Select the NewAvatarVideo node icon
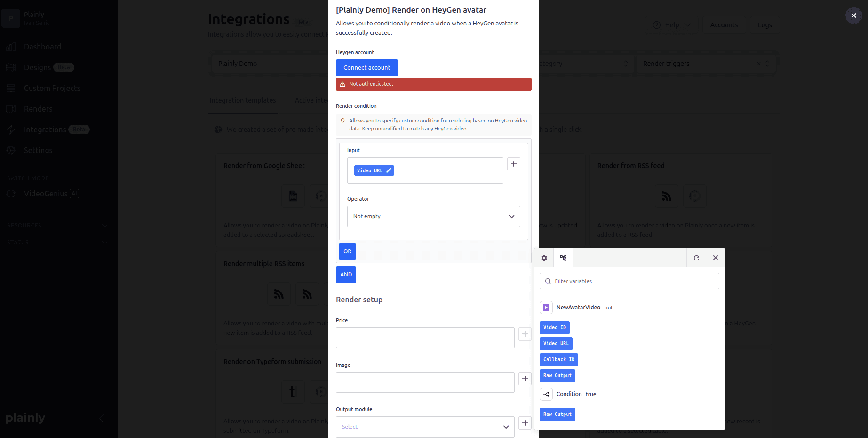The image size is (868, 438). tap(546, 308)
